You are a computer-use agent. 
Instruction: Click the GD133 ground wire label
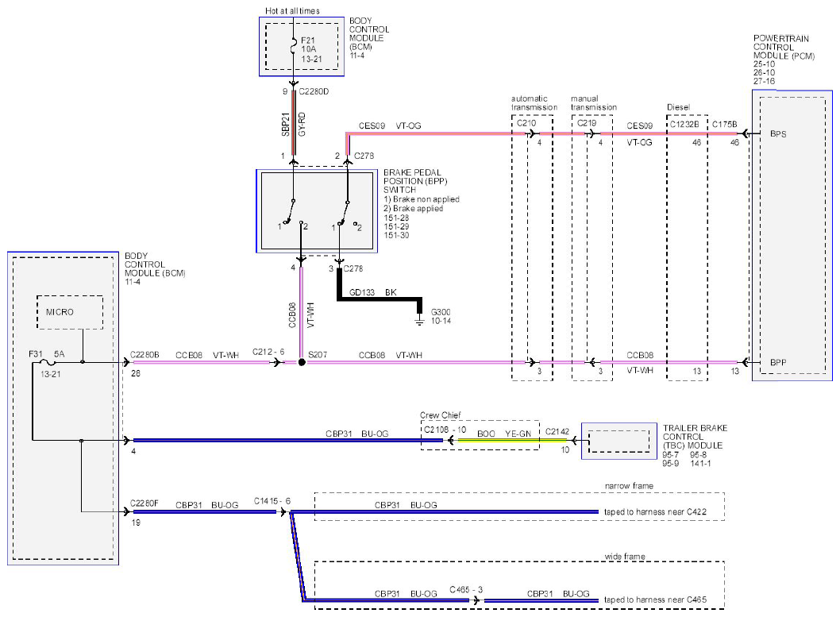[361, 292]
